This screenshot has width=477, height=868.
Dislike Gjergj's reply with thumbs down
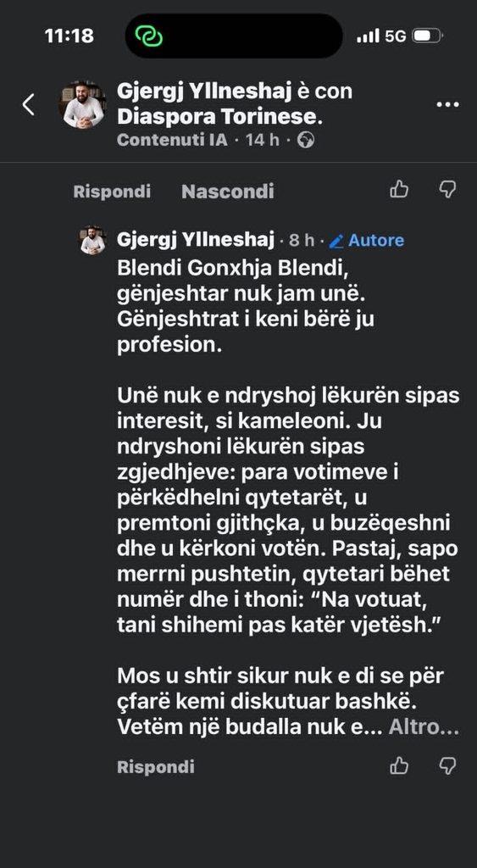(x=447, y=766)
